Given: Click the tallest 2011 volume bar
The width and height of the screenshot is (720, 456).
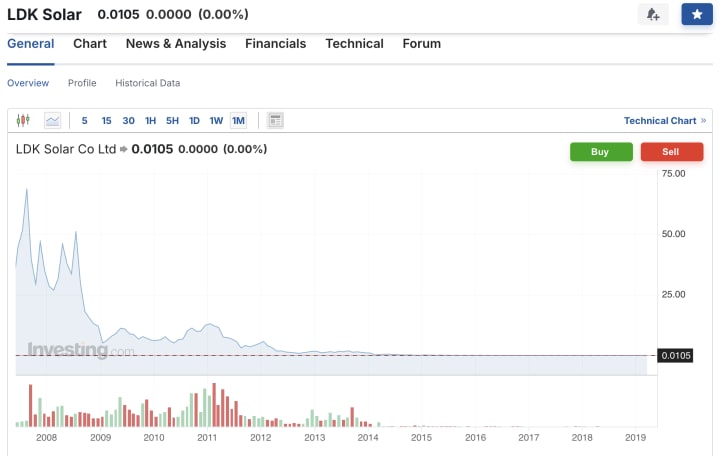Looking at the screenshot, I should pos(214,405).
